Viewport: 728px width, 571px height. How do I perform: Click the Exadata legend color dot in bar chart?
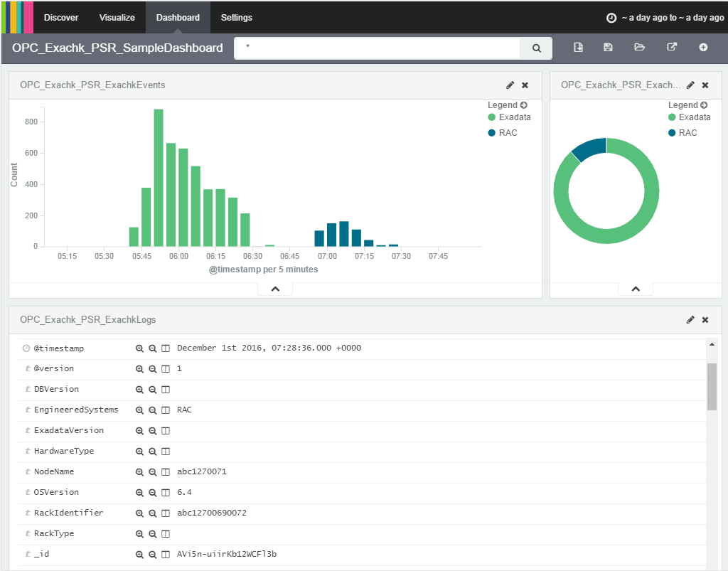tap(492, 117)
